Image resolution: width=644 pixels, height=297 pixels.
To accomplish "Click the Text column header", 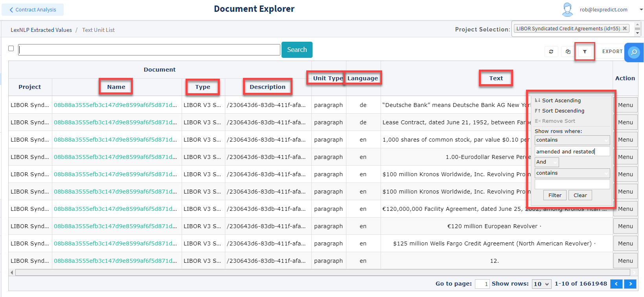I will 496,78.
